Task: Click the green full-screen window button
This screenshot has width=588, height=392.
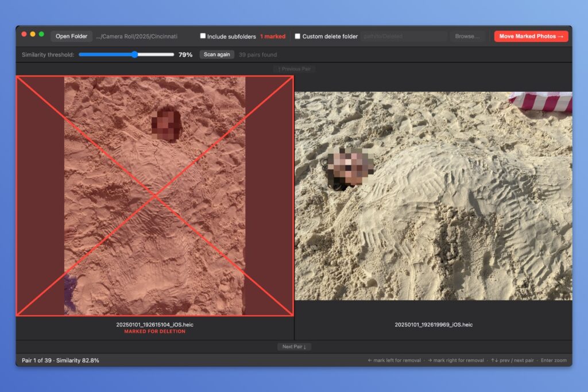Action: 41,34
